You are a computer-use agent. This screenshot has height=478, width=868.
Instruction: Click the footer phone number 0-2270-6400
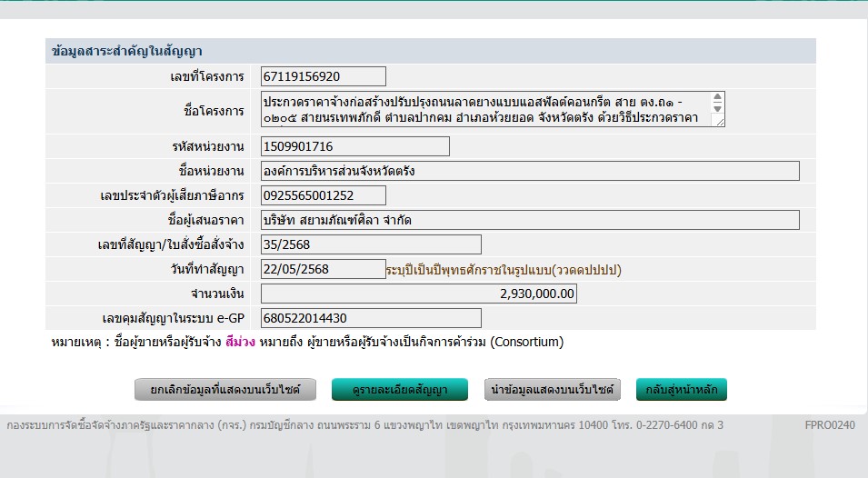(x=666, y=425)
